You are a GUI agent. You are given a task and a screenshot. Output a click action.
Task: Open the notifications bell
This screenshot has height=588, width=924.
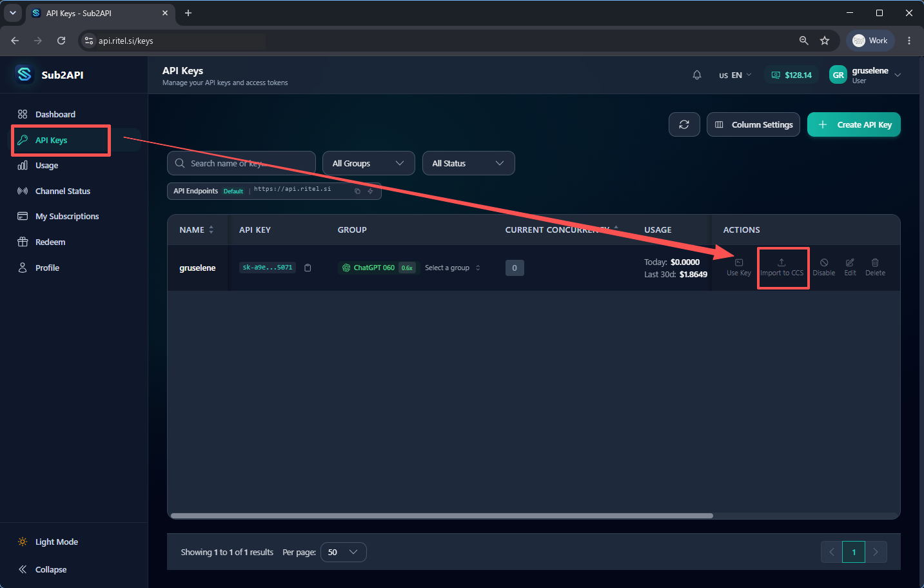click(x=697, y=75)
